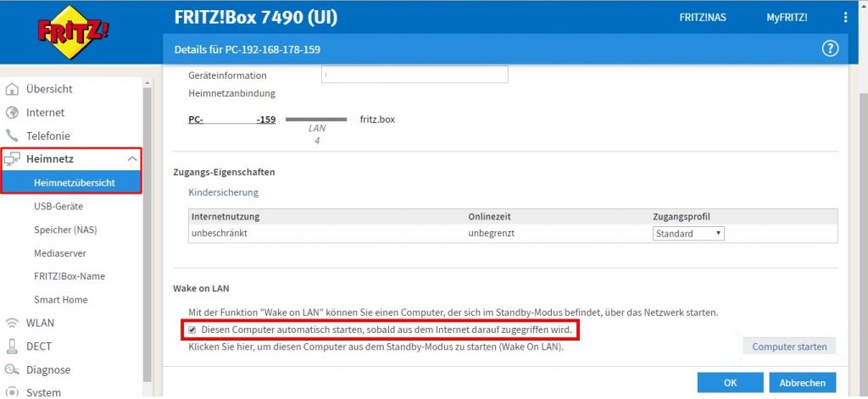Open Smart Home submenu entry
The image size is (868, 399).
pyautogui.click(x=60, y=299)
